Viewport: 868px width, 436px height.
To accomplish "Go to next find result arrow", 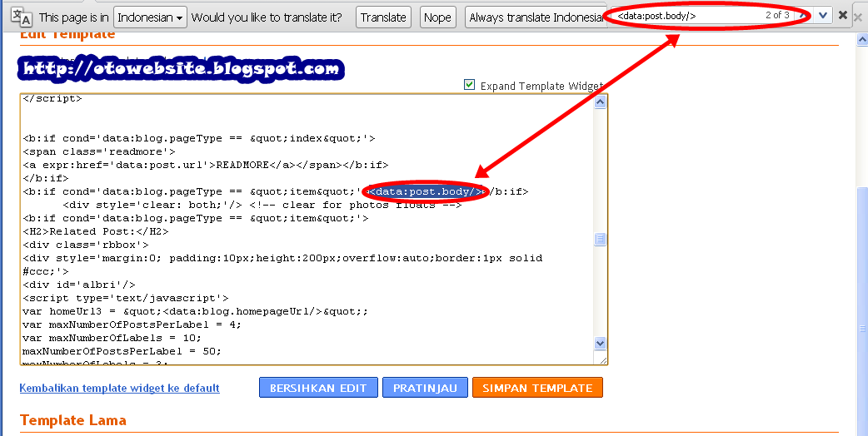I will click(x=823, y=16).
